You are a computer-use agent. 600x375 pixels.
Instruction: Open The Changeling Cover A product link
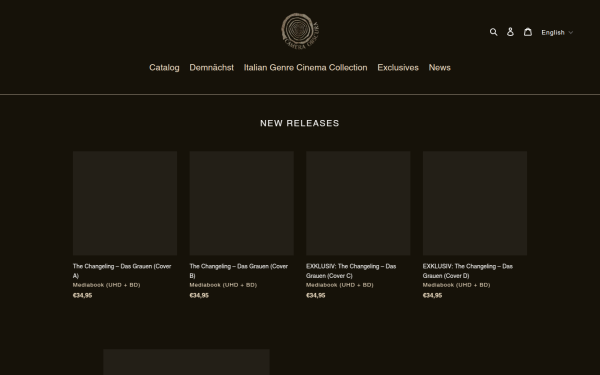click(x=122, y=271)
